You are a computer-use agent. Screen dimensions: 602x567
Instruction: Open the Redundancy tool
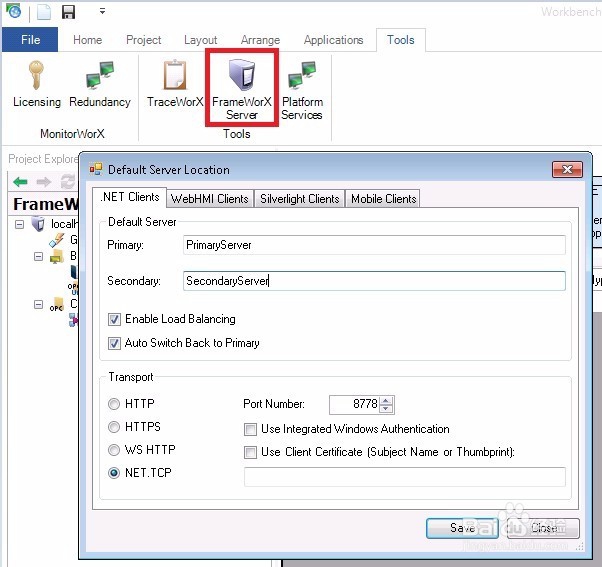click(x=100, y=84)
